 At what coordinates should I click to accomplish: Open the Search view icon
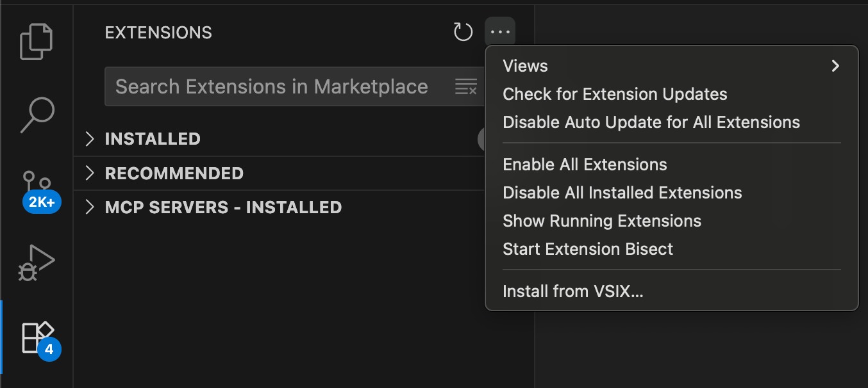click(x=37, y=115)
